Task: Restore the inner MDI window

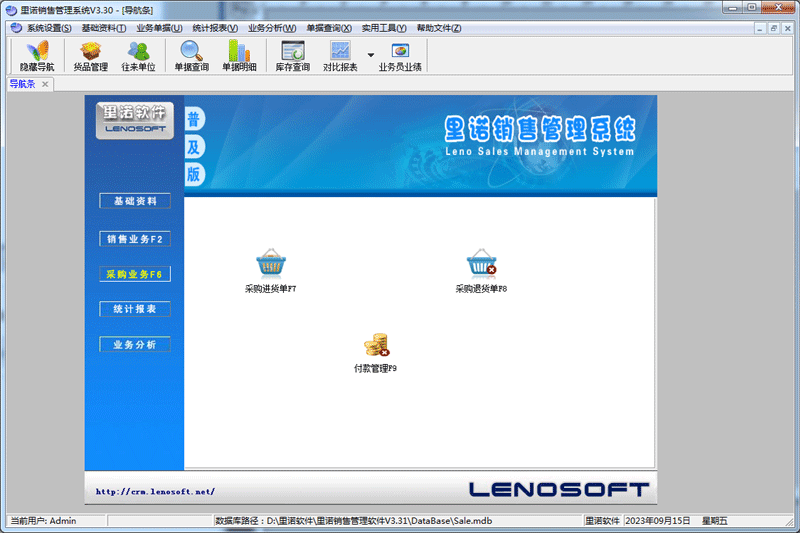Action: 773,29
